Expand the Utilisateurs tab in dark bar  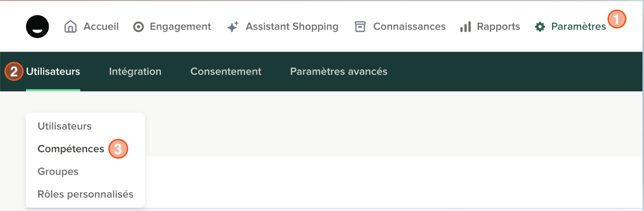pos(53,71)
